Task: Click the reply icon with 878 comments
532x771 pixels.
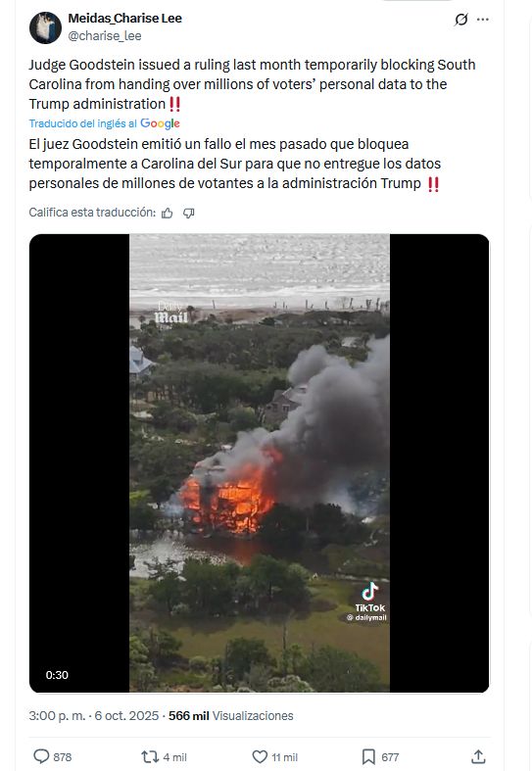Action: point(41,756)
